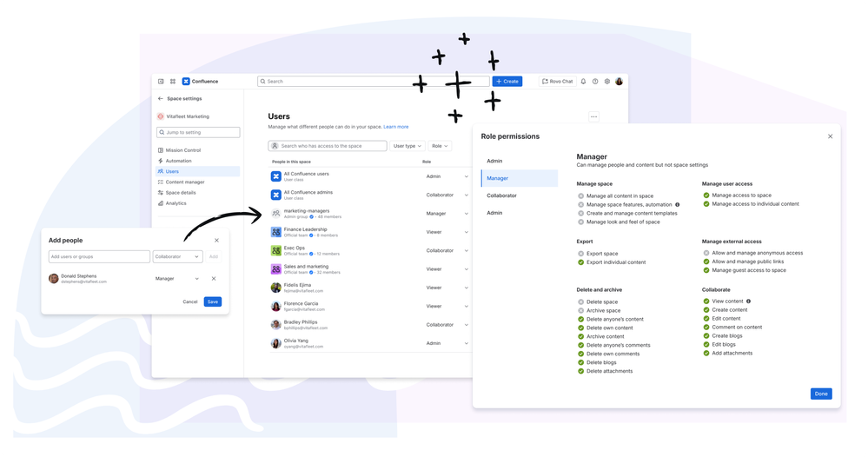This screenshot has width=868, height=457.
Task: Open the Role filter dropdown
Action: click(441, 146)
